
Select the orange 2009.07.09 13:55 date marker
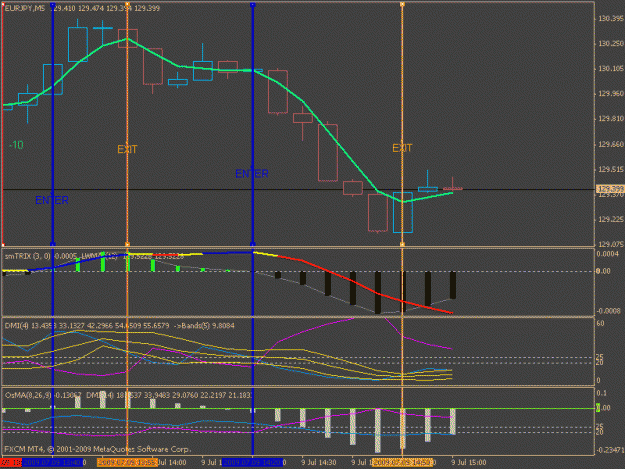point(127,462)
